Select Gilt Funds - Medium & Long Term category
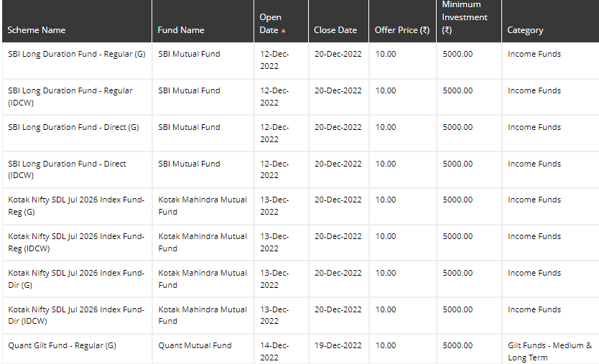This screenshot has height=364, width=599. point(549,351)
